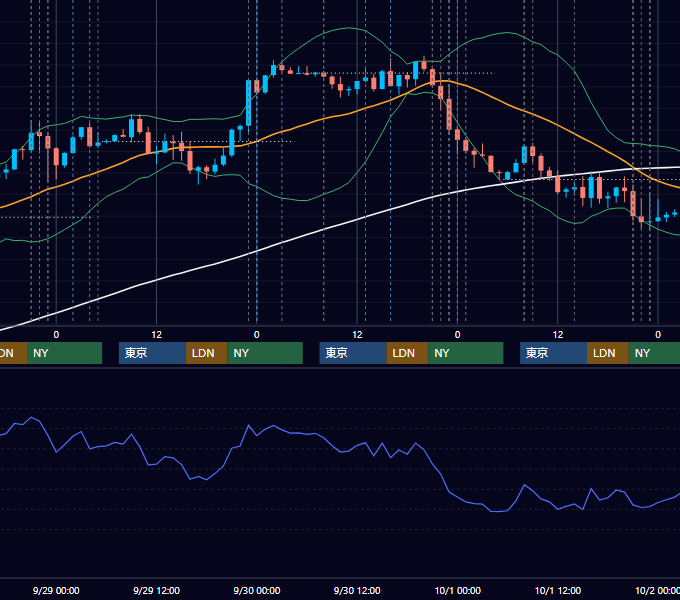This screenshot has width=680, height=600.
Task: Click the NY session block ending after 9/29 00:00
Action: [64, 353]
